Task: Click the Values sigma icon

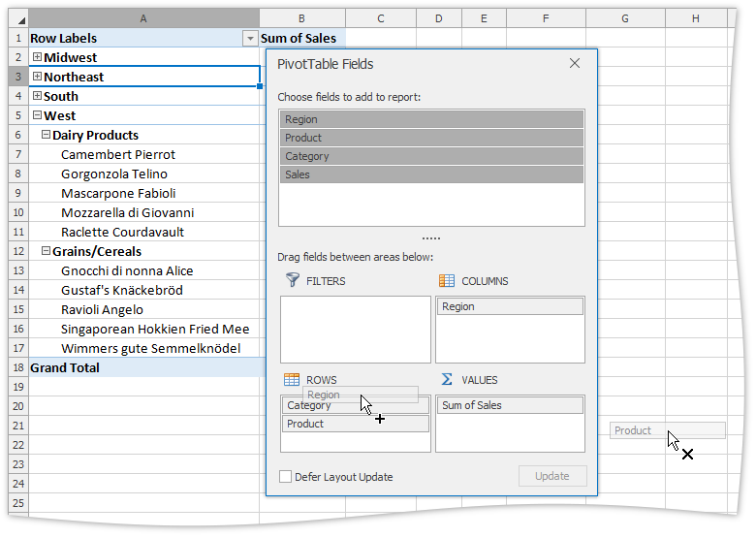Action: (447, 379)
